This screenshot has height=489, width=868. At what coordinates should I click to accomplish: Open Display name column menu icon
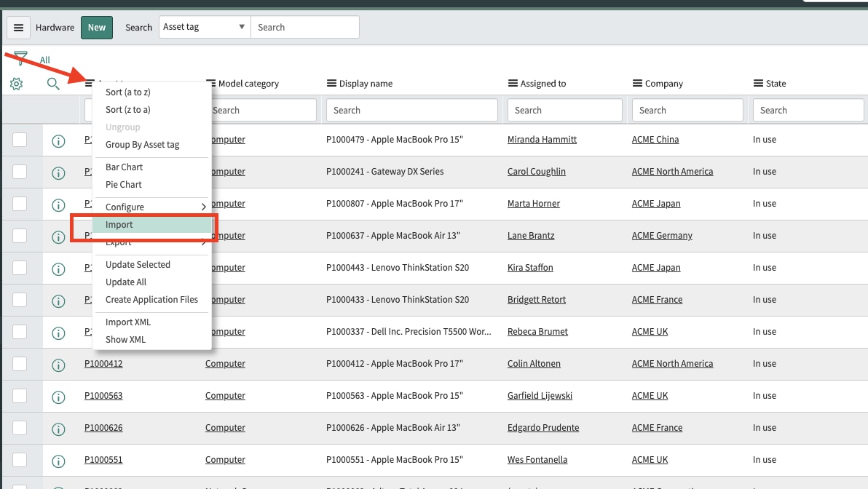pos(331,84)
